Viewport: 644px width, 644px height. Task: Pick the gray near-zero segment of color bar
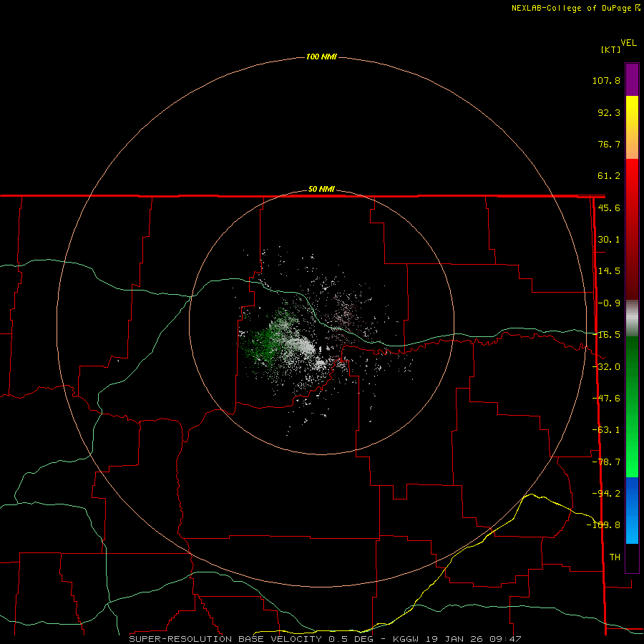632,318
